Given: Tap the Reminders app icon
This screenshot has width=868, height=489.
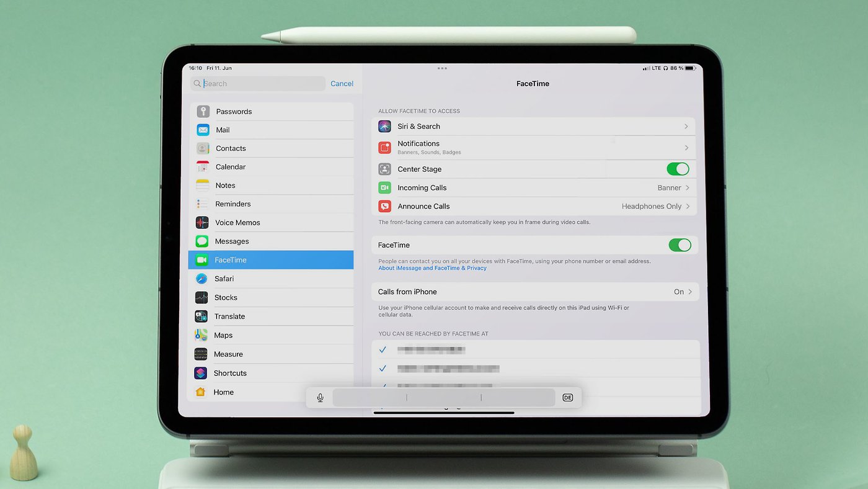Looking at the screenshot, I should click(x=202, y=204).
